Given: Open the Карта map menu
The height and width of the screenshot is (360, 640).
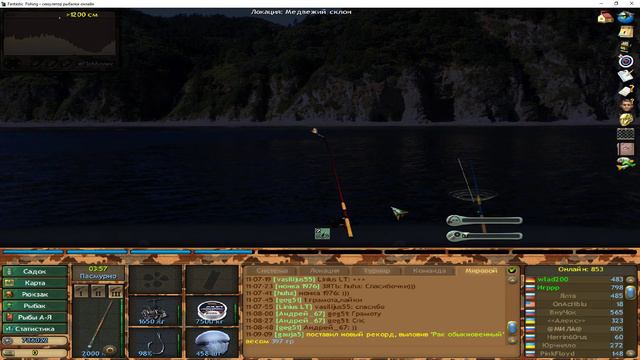Looking at the screenshot, I should 35,283.
